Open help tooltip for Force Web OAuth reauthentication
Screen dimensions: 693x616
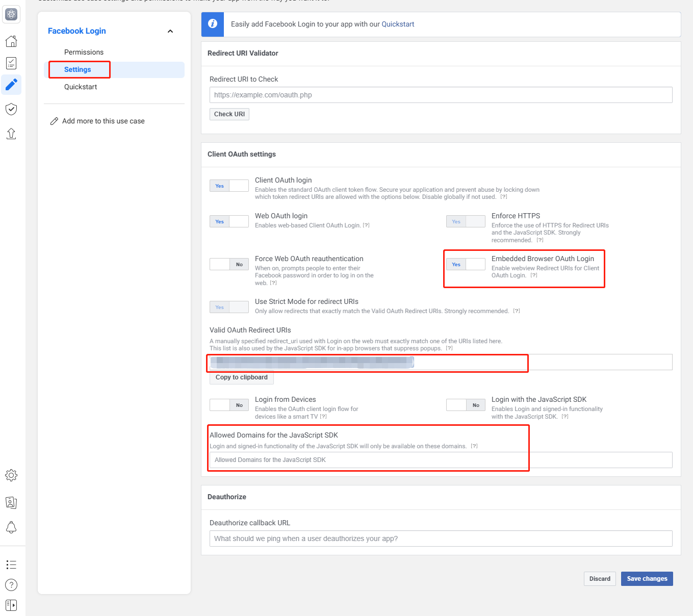[273, 283]
